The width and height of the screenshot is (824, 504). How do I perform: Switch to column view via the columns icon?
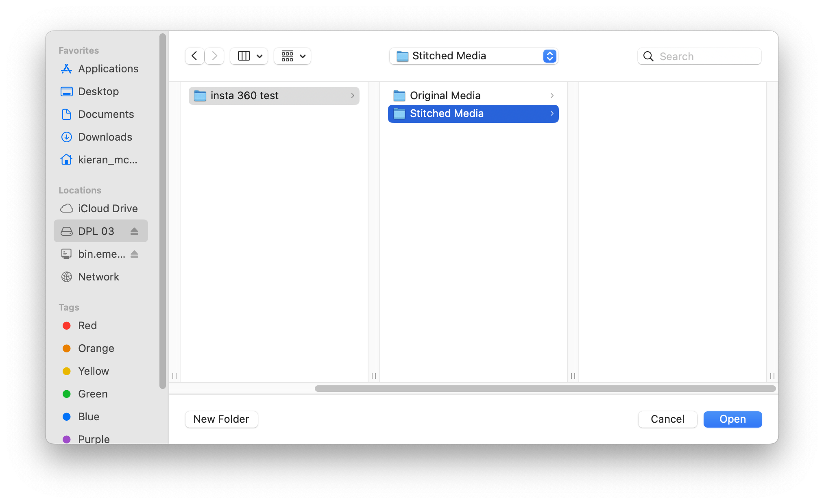[244, 56]
